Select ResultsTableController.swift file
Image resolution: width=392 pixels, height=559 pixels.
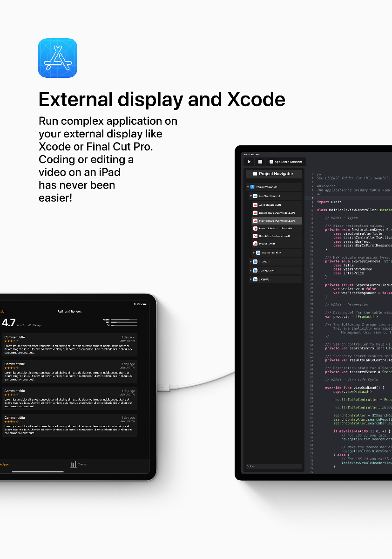(x=276, y=228)
